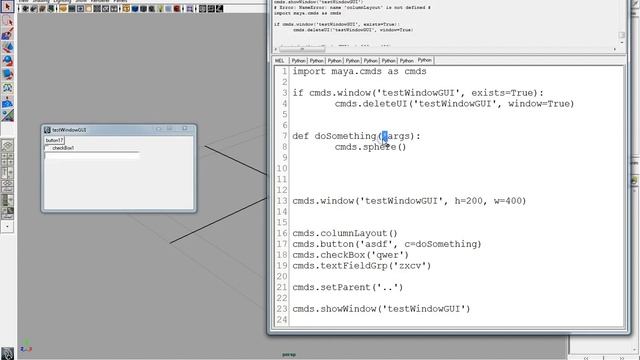640x360 pixels.
Task: Click testWindowGUI title bar Maya icon
Action: 47,130
